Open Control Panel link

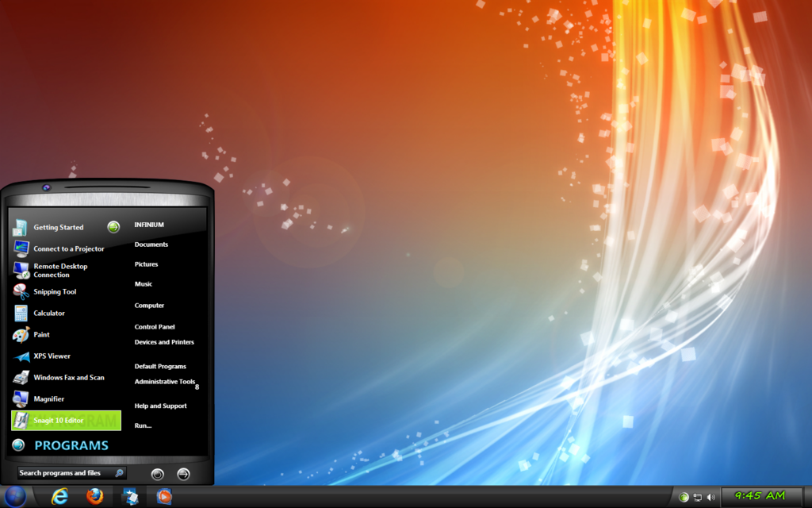[155, 326]
